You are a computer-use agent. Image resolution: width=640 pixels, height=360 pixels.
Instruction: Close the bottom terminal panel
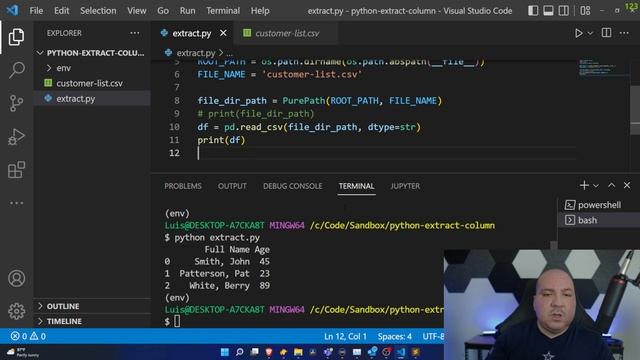point(627,185)
